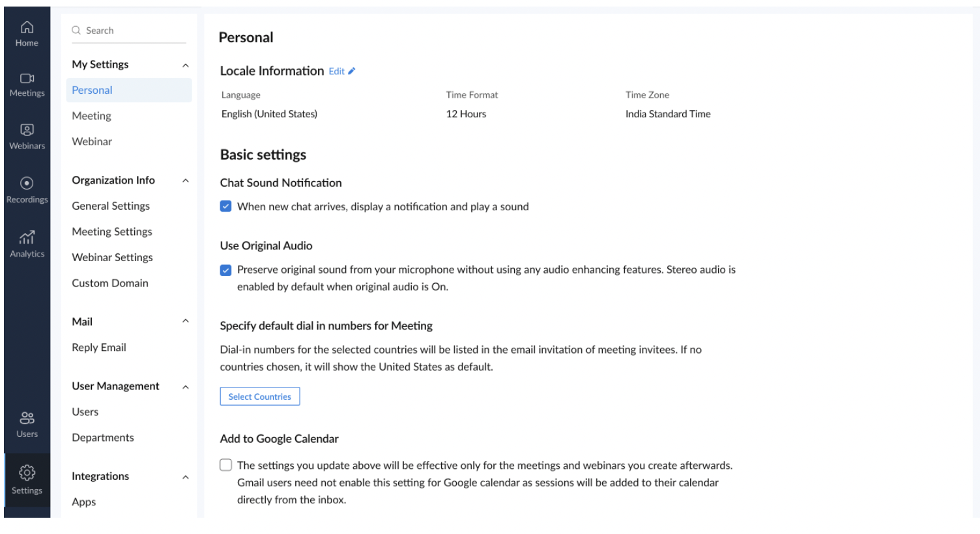
Task: Click the 12 Hours time format value
Action: pyautogui.click(x=466, y=114)
